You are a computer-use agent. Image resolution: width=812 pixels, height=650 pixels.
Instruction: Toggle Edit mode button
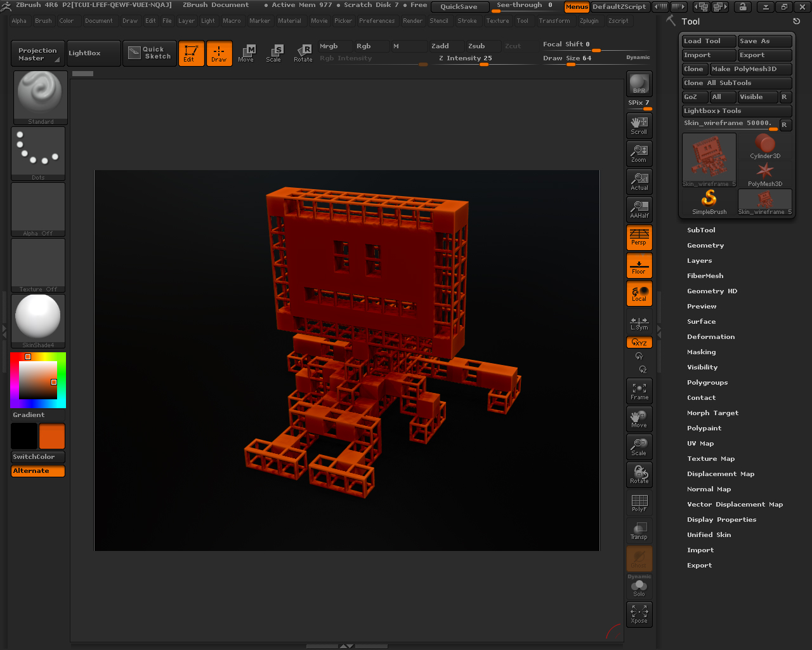tap(191, 53)
